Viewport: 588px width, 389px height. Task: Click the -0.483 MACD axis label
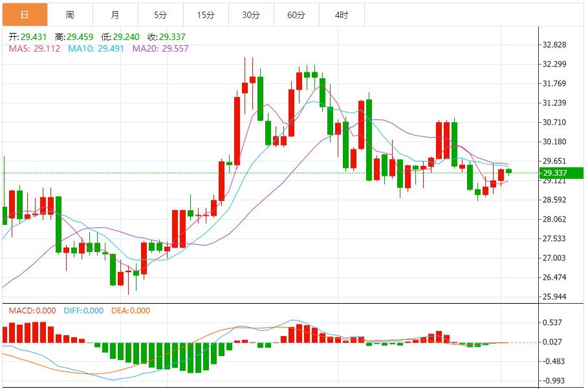click(553, 361)
